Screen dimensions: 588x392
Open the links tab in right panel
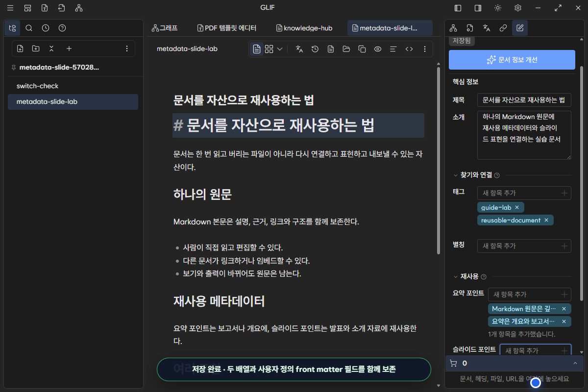pos(503,28)
